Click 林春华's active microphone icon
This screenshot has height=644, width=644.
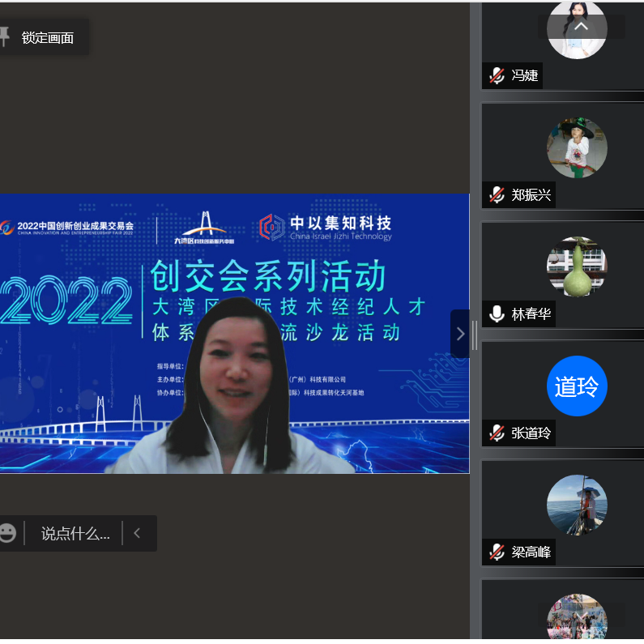497,314
